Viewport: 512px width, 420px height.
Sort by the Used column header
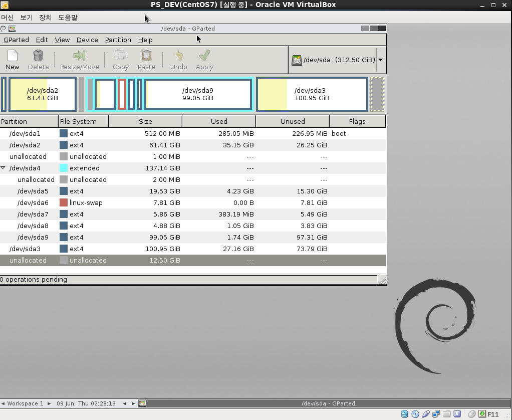(x=219, y=121)
